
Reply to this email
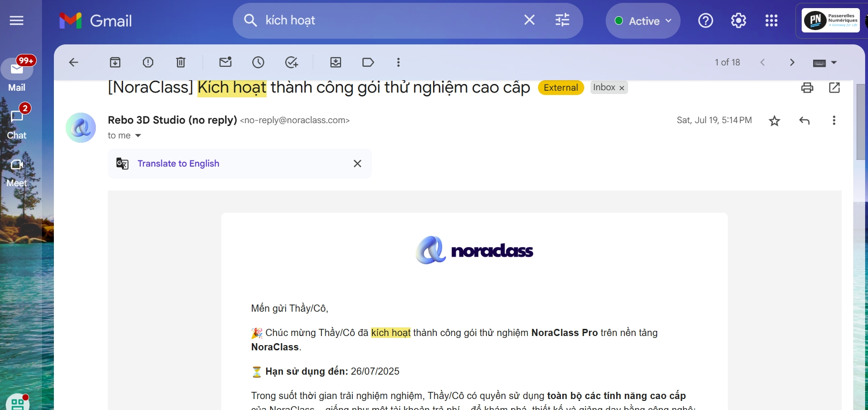pyautogui.click(x=805, y=121)
